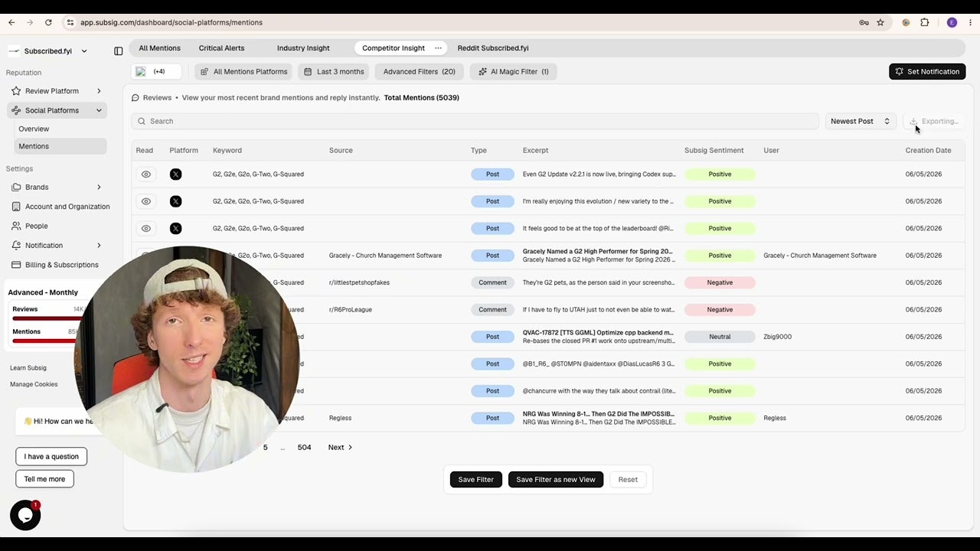Reload the page with the browser refresh icon
Viewport: 980px width, 551px height.
[x=48, y=22]
